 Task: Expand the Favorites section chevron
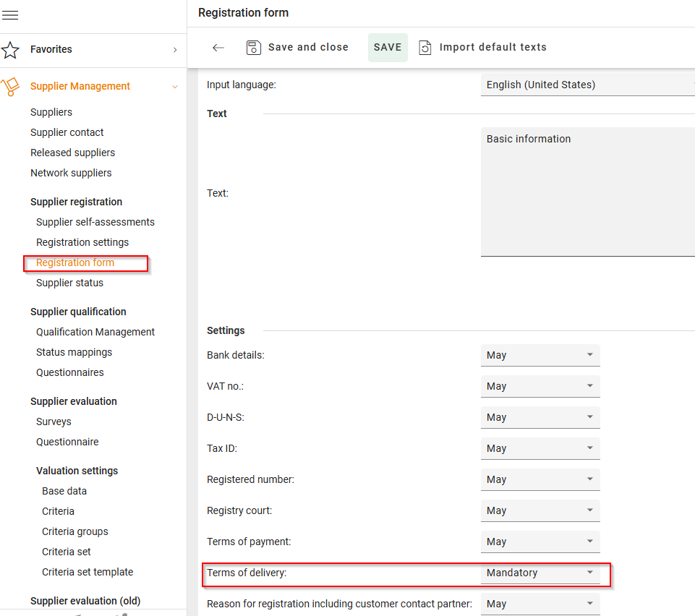pos(174,50)
